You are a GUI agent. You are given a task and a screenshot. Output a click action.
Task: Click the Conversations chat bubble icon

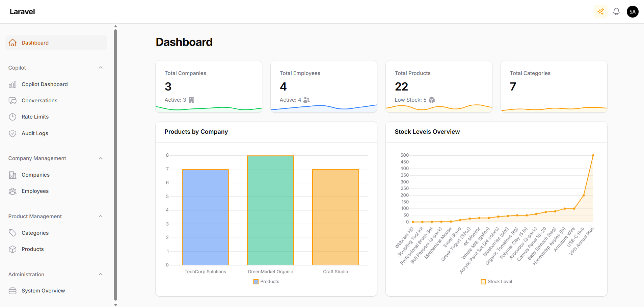pyautogui.click(x=12, y=101)
